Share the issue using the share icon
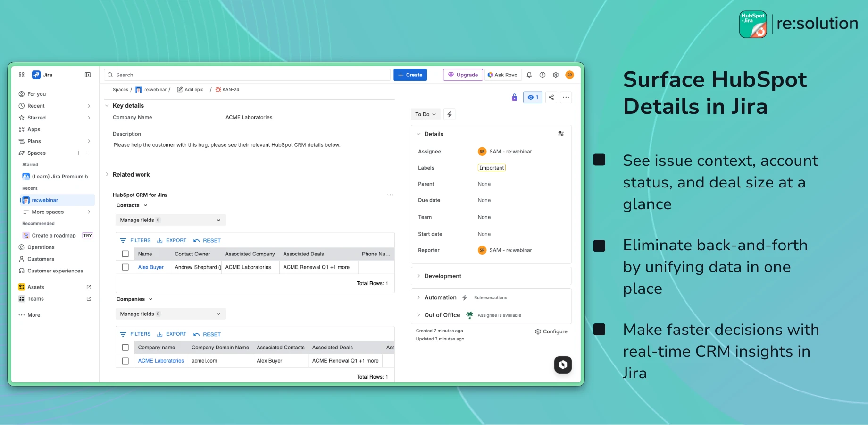The image size is (868, 425). (x=551, y=97)
